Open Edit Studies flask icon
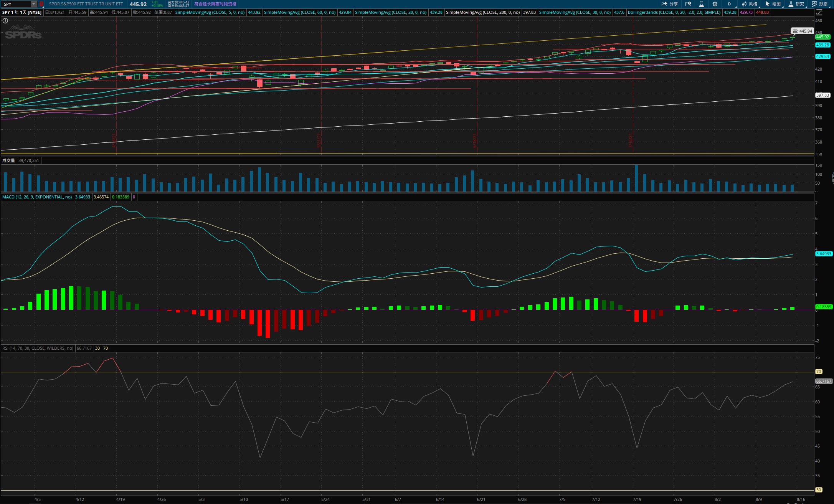This screenshot has height=504, width=834. point(701,4)
